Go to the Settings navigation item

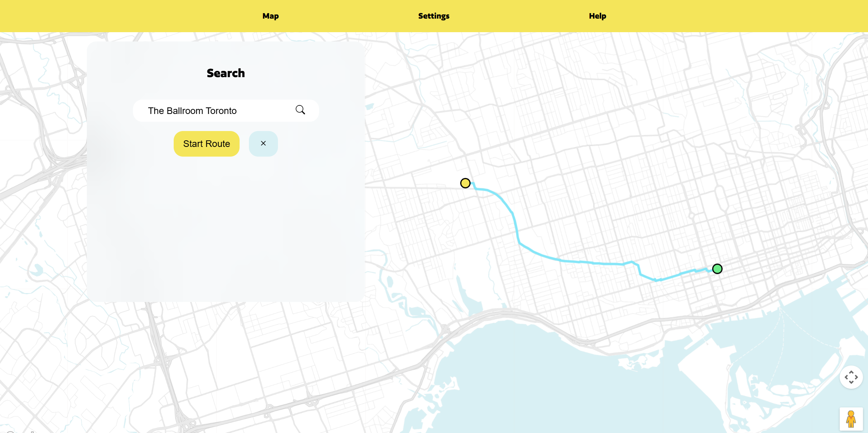(x=433, y=16)
